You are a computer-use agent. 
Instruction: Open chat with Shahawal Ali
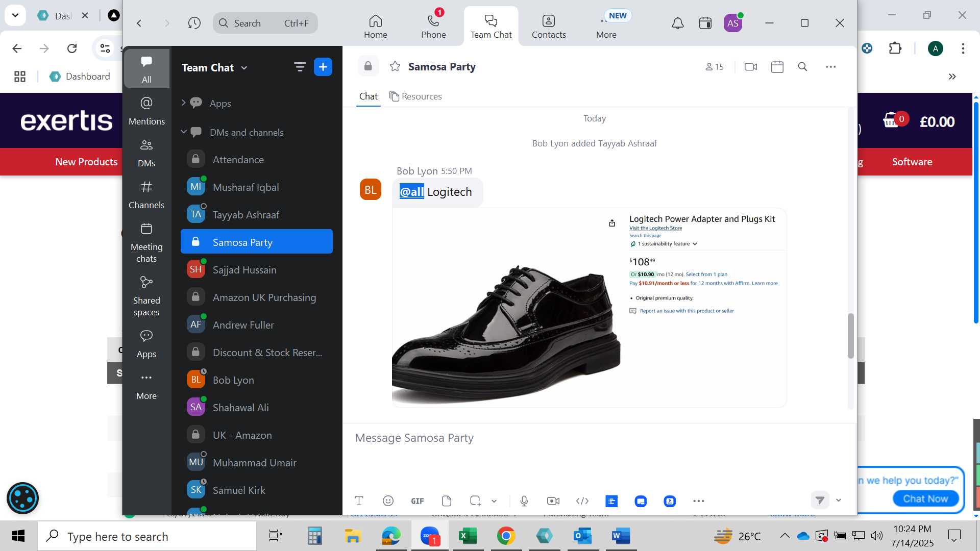tap(256, 408)
